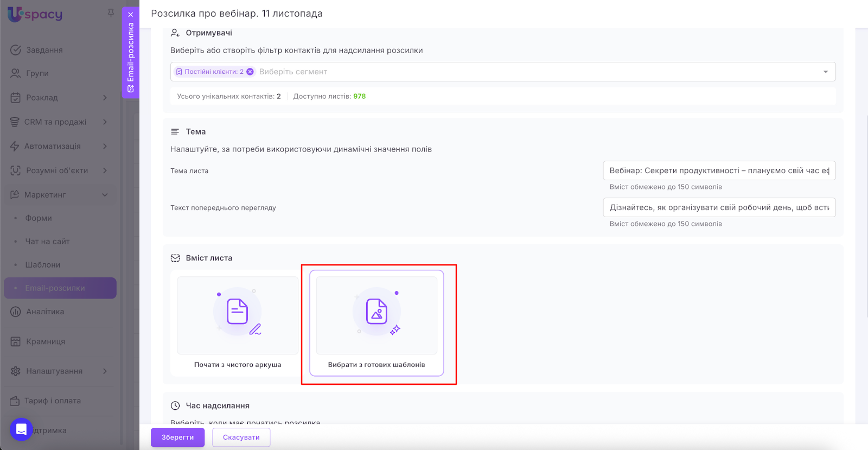Click the Тема листа input field
Image resolution: width=868 pixels, height=450 pixels.
pos(718,170)
